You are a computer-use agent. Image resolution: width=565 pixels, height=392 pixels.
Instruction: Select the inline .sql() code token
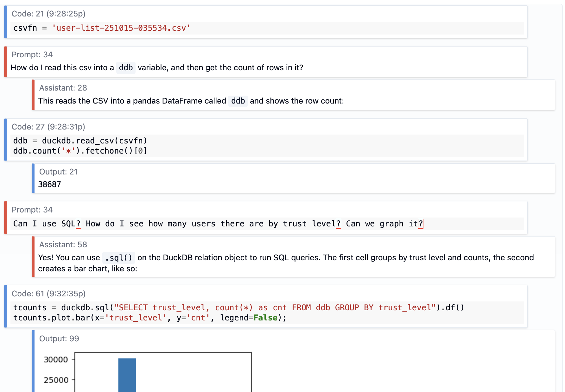pos(118,258)
